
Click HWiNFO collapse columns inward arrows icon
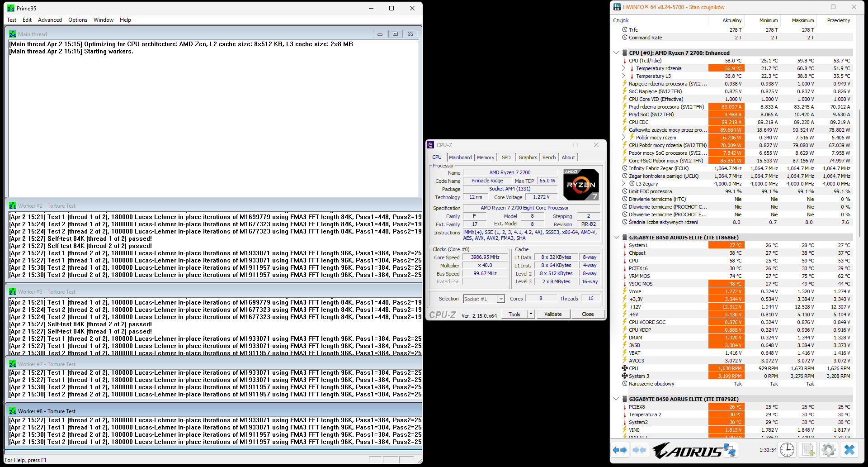[x=639, y=450]
